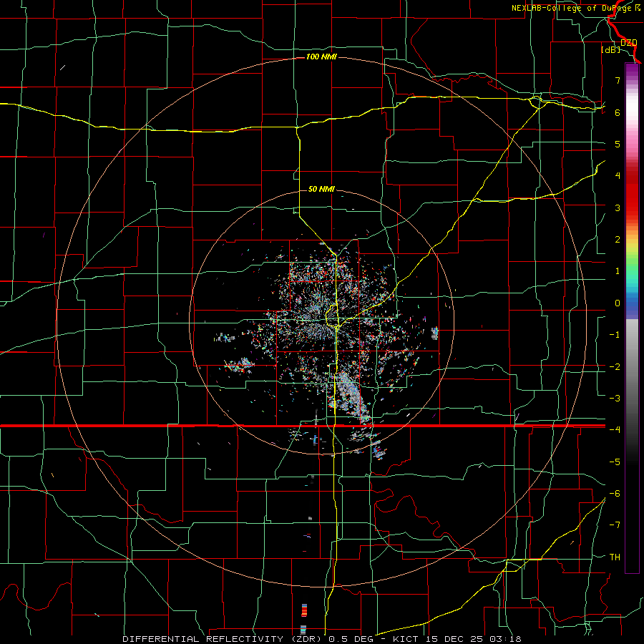Viewport: 644px width, 644px height.
Task: Click the "3" value on color scale
Action: 618,208
